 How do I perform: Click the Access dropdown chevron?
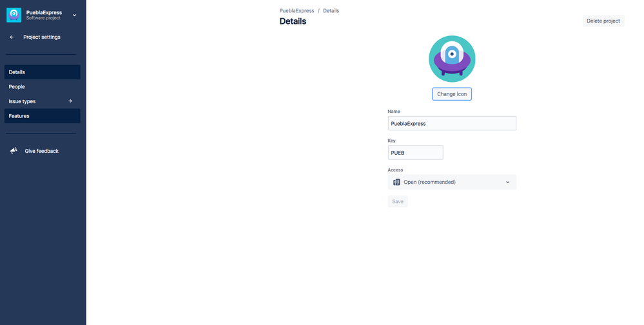click(507, 182)
